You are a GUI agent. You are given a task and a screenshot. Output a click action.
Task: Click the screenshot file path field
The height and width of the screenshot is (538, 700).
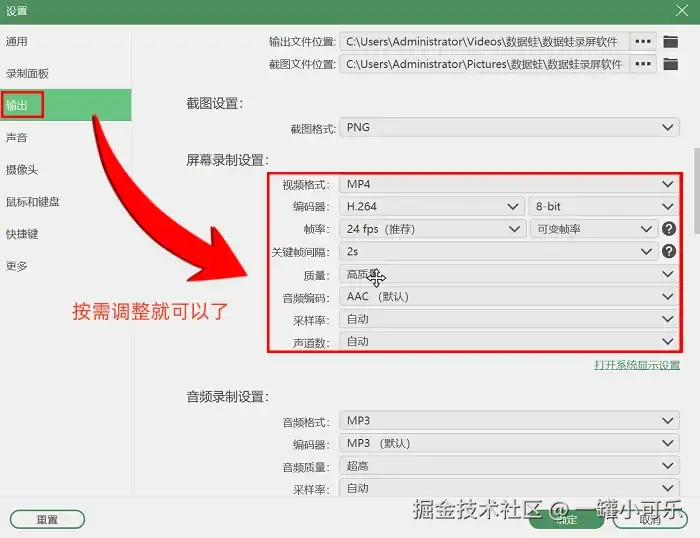click(484, 64)
